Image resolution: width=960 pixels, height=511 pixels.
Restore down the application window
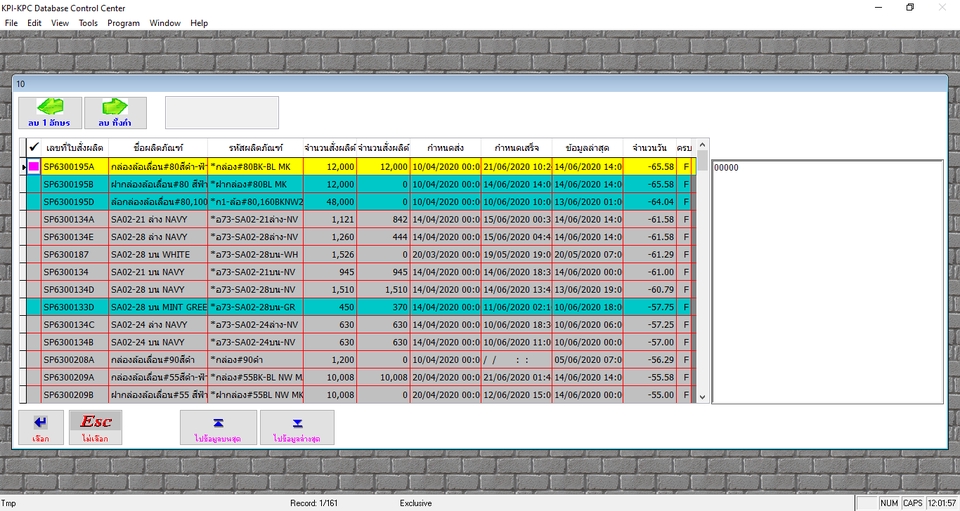[910, 7]
